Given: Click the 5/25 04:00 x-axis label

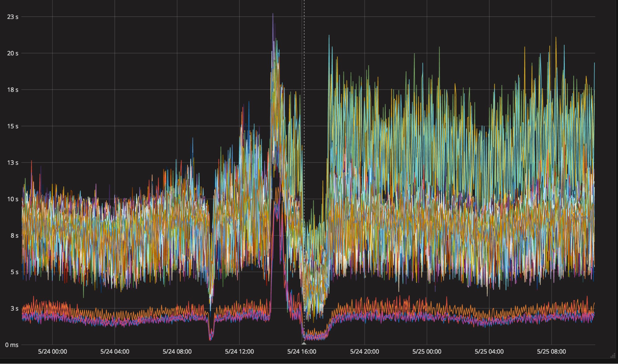Looking at the screenshot, I should pos(489,352).
